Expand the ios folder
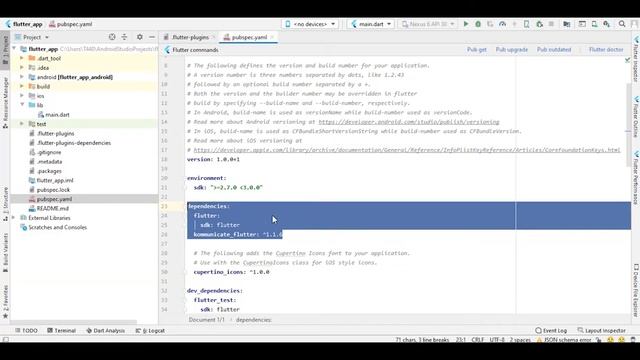 22,96
